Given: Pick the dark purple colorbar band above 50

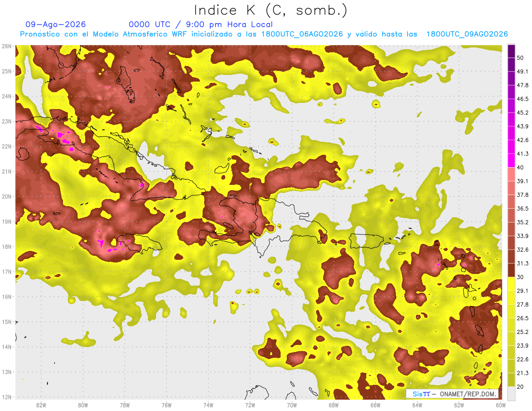Looking at the screenshot, I should (x=511, y=51).
